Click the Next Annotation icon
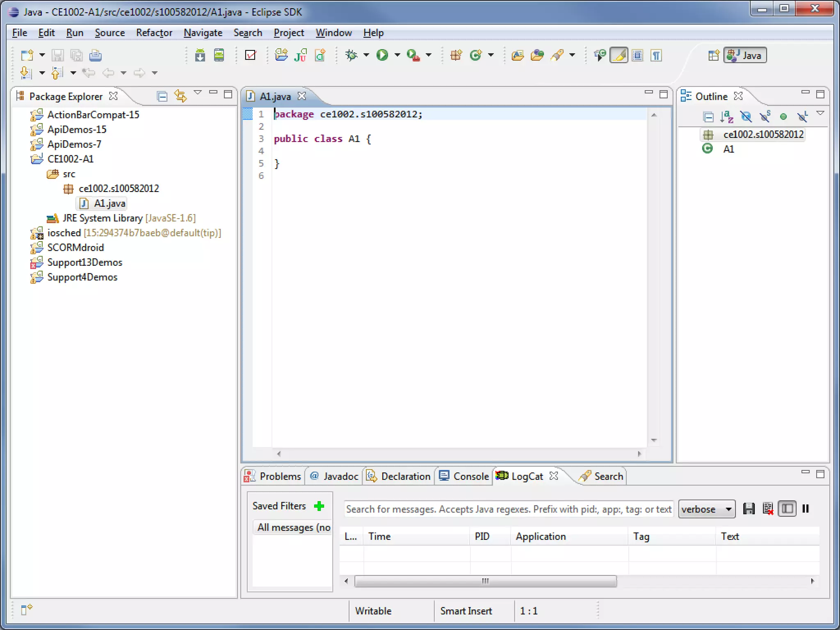The height and width of the screenshot is (630, 840). tap(25, 73)
